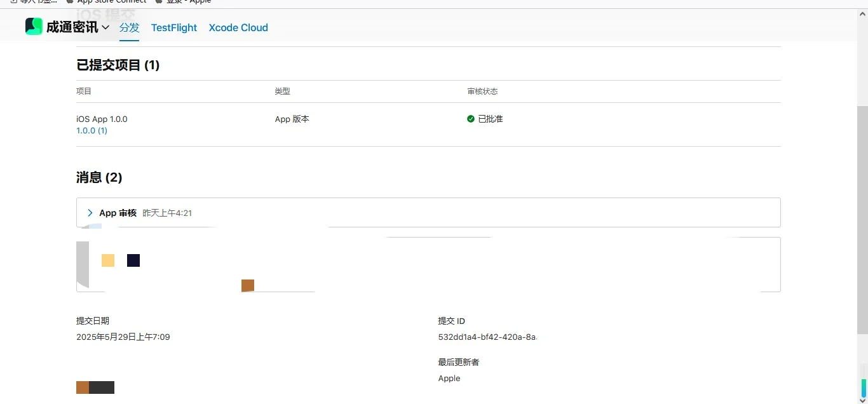Click the green 已批准 status icon

(x=471, y=119)
